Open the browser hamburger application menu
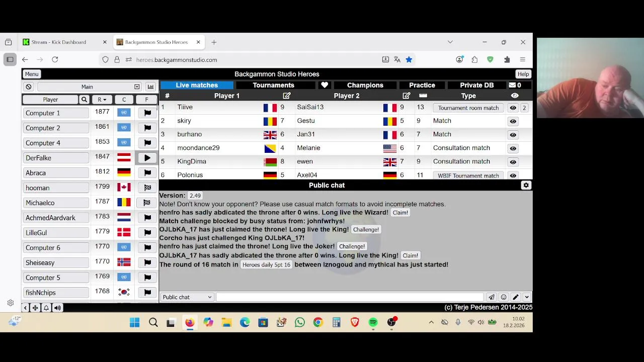 (523, 59)
